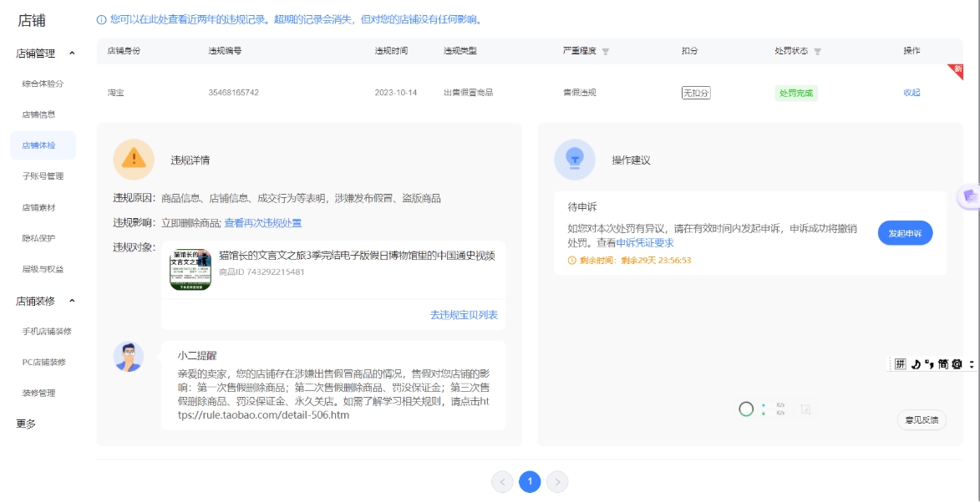Click the page 1 pagination button
Screen dimensions: 980x503
530,481
